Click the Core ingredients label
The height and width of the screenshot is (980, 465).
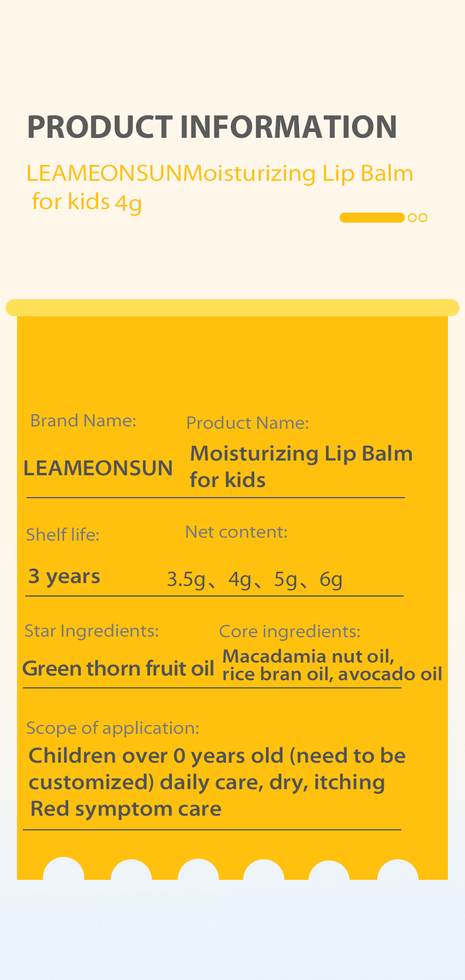(290, 632)
